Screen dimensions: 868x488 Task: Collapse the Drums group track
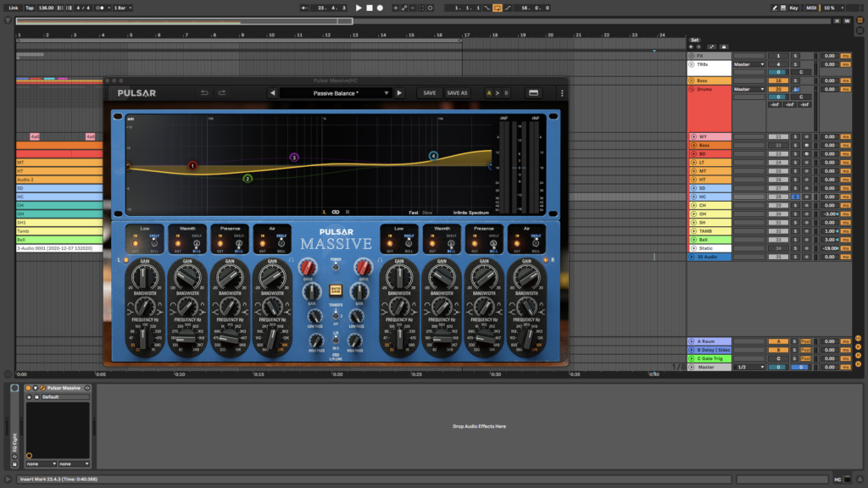pyautogui.click(x=692, y=89)
